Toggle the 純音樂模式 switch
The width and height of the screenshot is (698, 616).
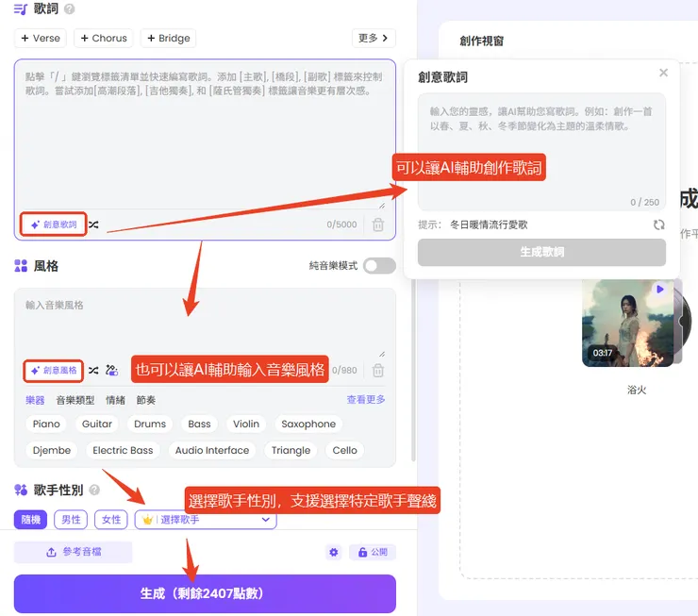click(x=379, y=266)
